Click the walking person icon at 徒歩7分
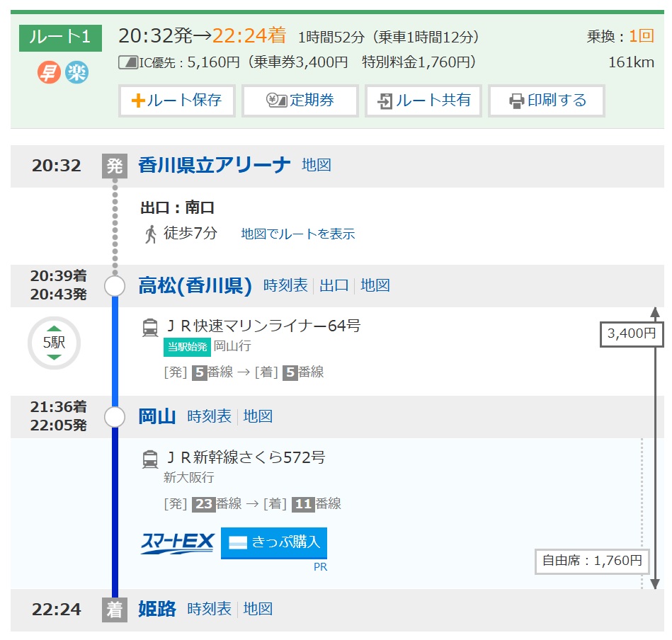This screenshot has height=640, width=672. click(x=150, y=234)
